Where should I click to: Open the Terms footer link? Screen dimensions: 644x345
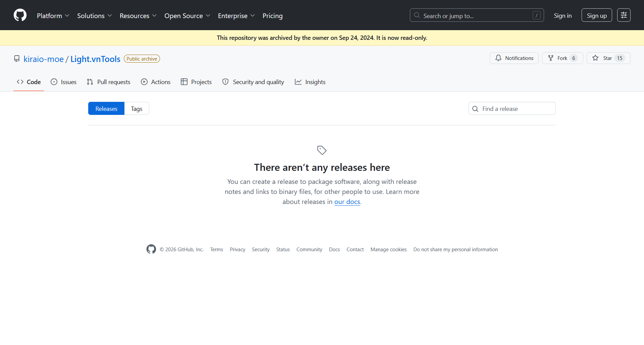[216, 250]
